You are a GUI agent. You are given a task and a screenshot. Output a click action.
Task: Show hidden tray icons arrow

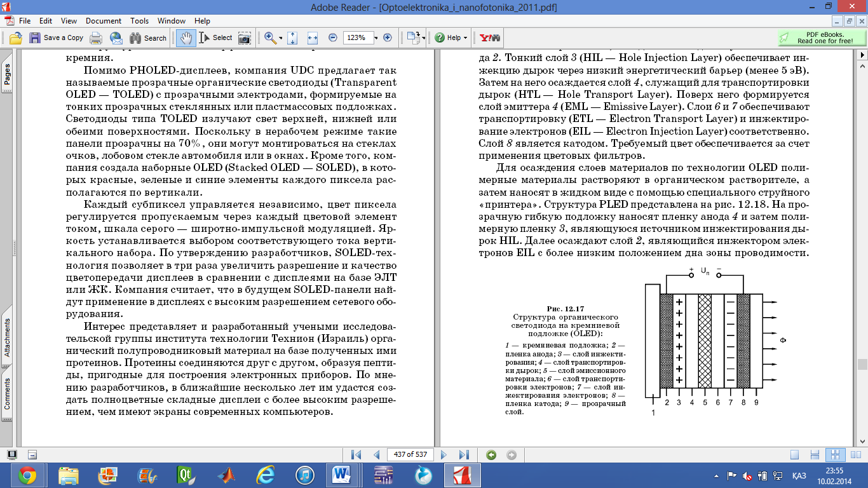coord(716,475)
